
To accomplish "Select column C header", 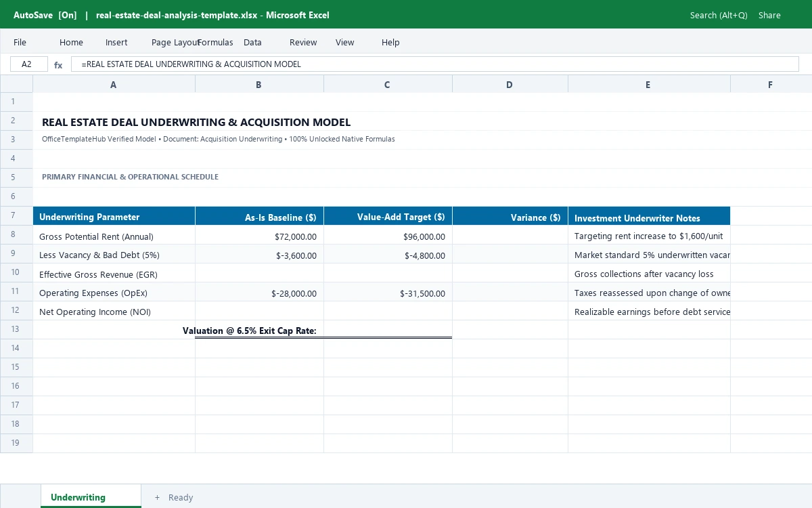I will (x=388, y=85).
